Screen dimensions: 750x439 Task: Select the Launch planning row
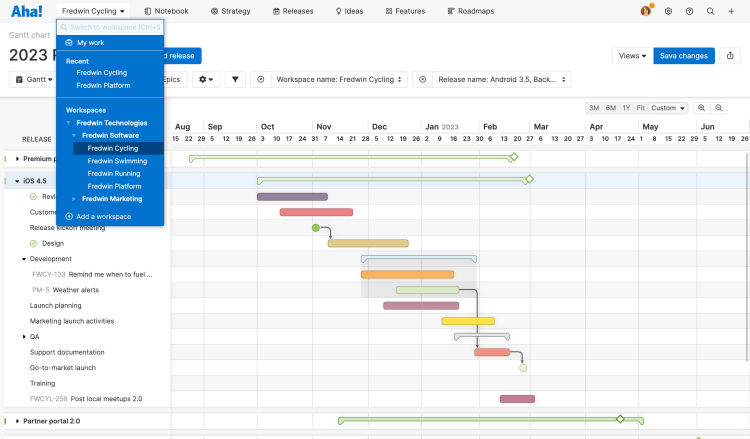[x=55, y=306]
